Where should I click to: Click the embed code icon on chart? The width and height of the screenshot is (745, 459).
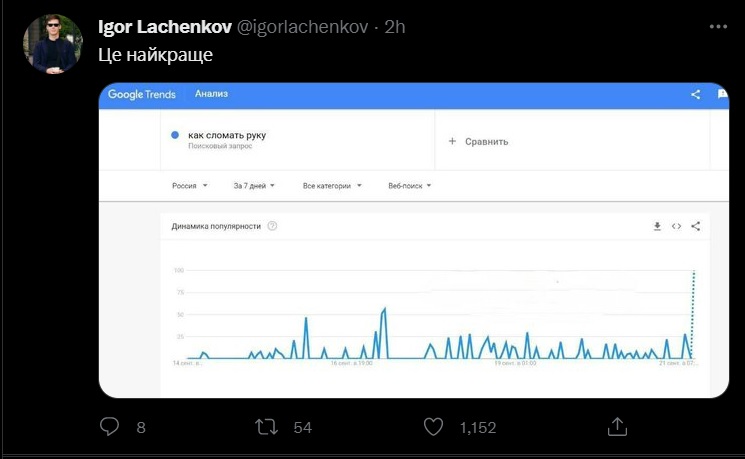[x=677, y=226]
